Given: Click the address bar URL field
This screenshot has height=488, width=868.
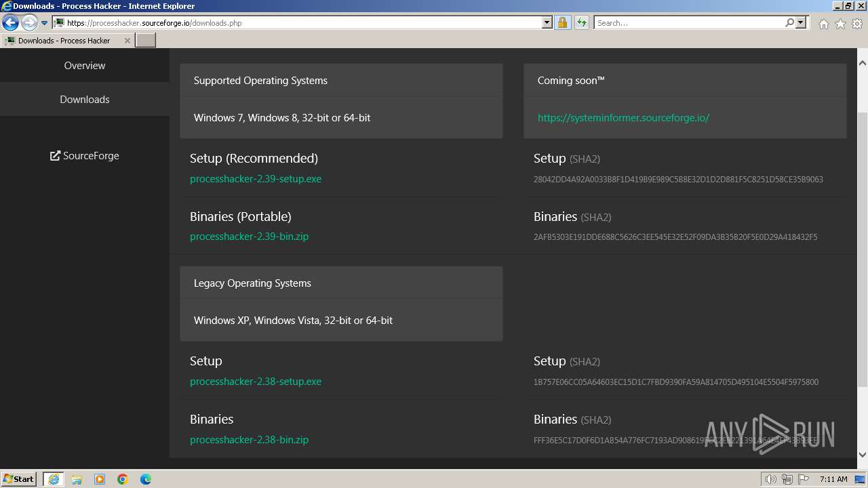Looking at the screenshot, I should (x=297, y=22).
